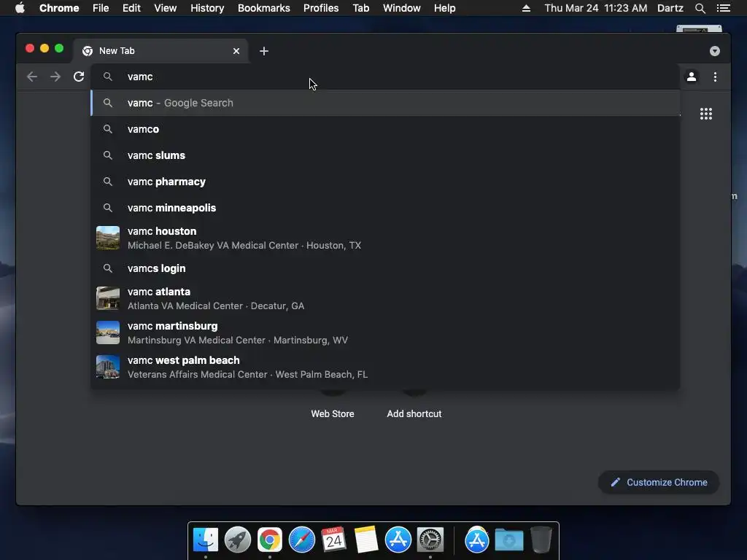Open the Downloads folder in the Dock
This screenshot has width=747, height=560.
click(508, 540)
